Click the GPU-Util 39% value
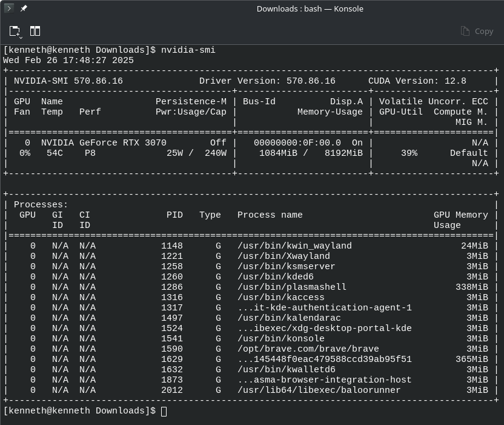The height and width of the screenshot is (425, 504). tap(410, 153)
